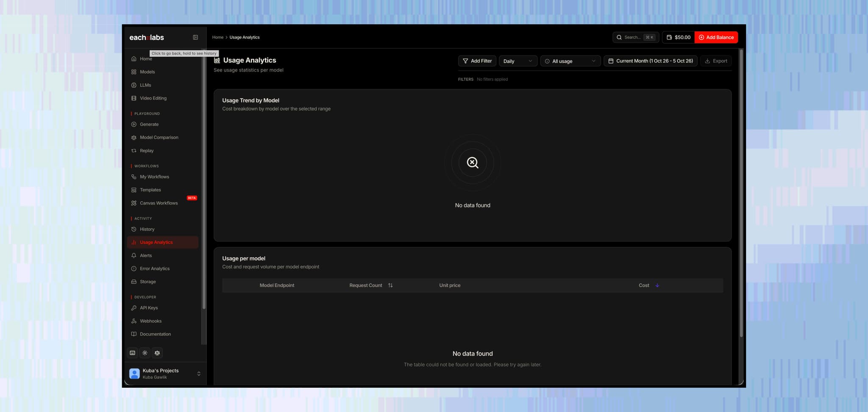Open Models in sidebar
This screenshot has width=868, height=412.
163,72
